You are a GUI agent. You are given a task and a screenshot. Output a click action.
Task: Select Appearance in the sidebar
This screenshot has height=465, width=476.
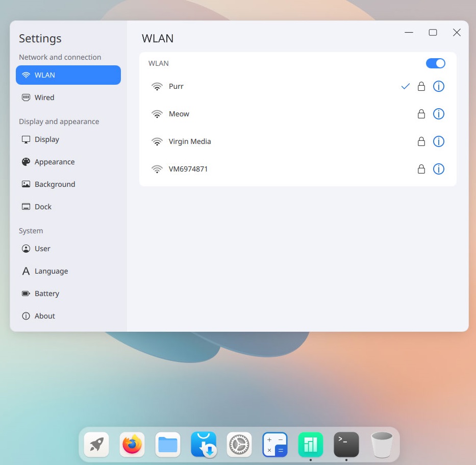(x=54, y=162)
